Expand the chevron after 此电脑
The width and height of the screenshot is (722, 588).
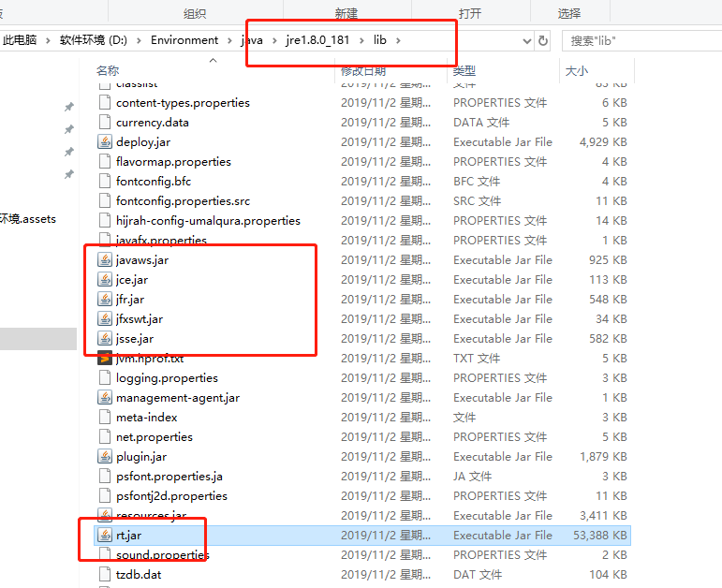click(x=48, y=40)
